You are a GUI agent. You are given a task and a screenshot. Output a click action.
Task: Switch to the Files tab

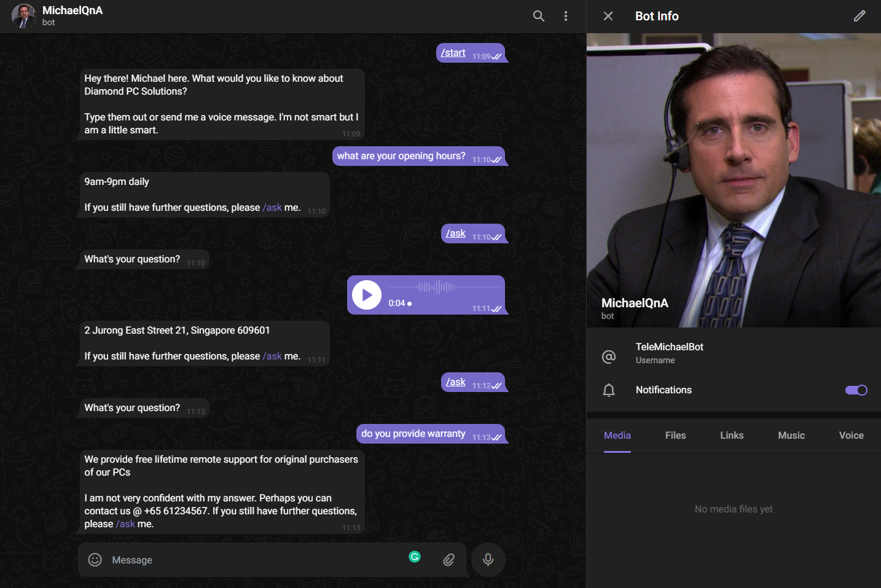pyautogui.click(x=675, y=435)
